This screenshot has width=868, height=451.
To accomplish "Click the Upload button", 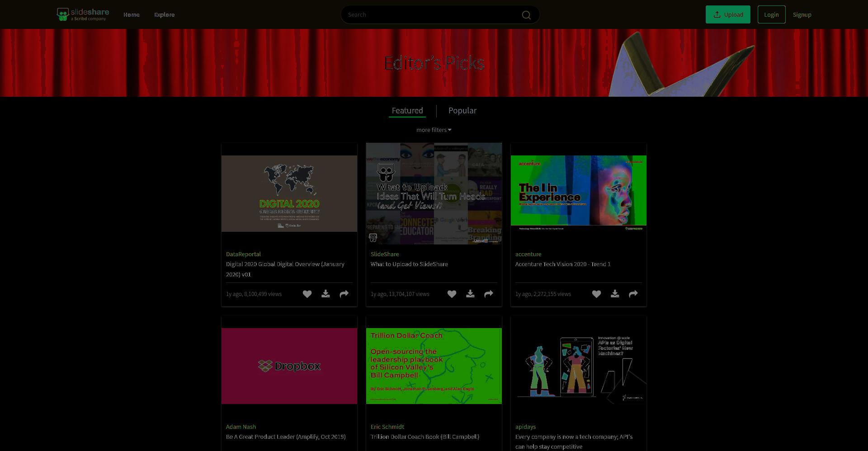I will 728,14.
